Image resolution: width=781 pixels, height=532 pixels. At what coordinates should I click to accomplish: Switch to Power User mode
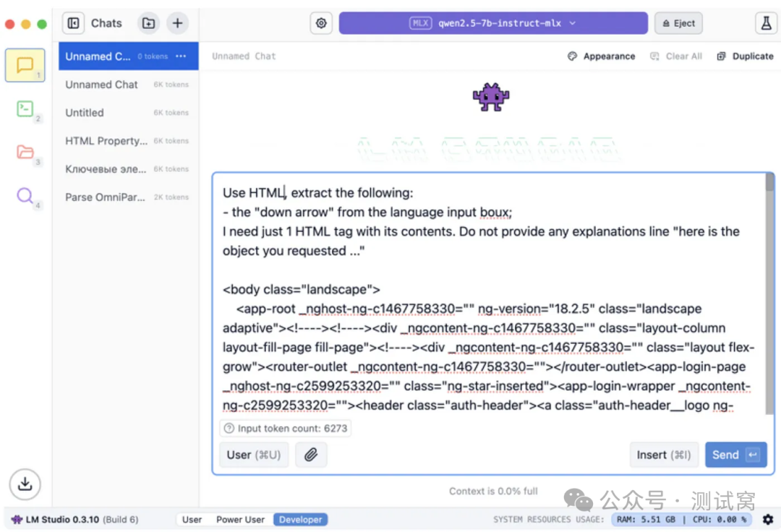click(240, 519)
